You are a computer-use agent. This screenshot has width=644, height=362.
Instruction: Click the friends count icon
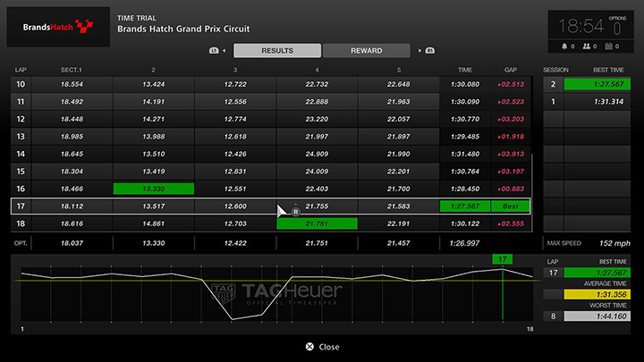click(x=587, y=46)
